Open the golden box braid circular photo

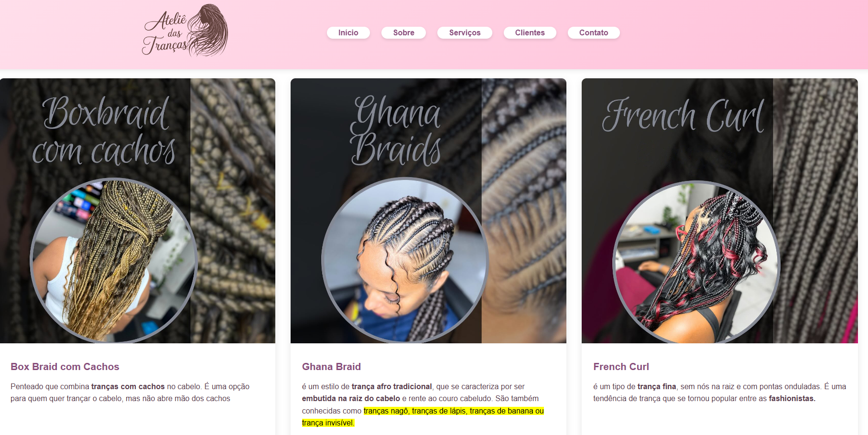click(x=114, y=261)
